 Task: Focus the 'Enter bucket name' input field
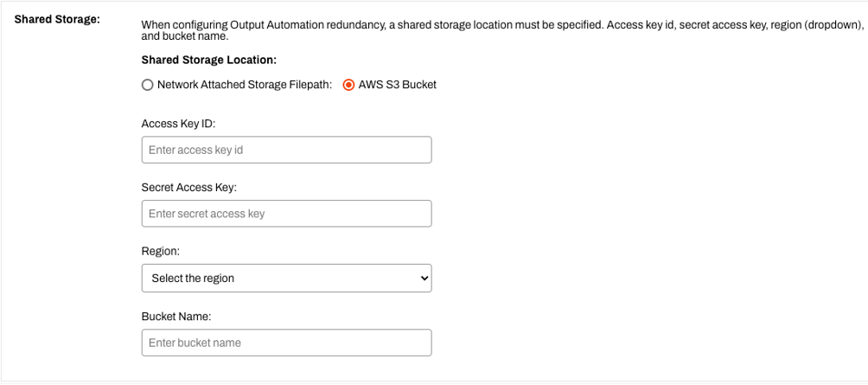[287, 343]
